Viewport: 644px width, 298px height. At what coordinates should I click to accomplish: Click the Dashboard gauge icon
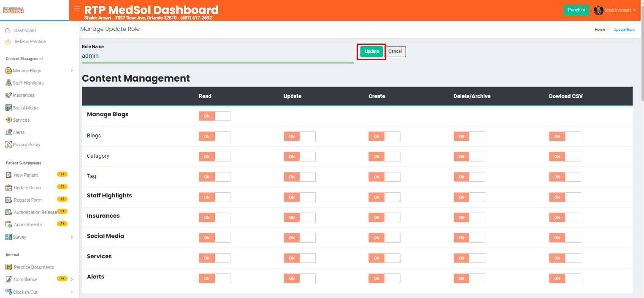8,31
